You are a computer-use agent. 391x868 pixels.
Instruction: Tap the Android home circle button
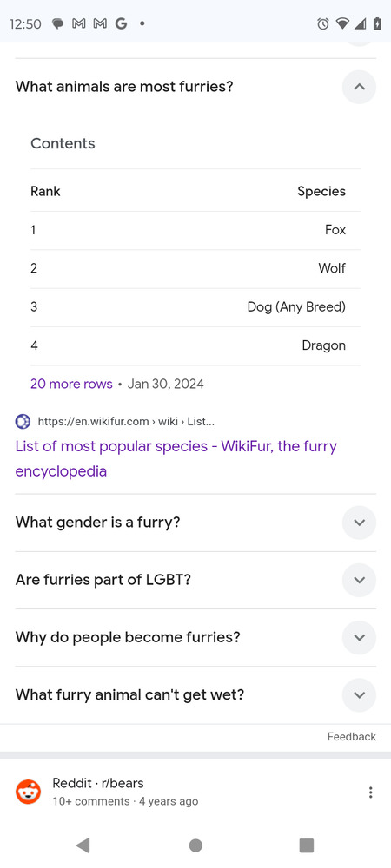pos(195,845)
